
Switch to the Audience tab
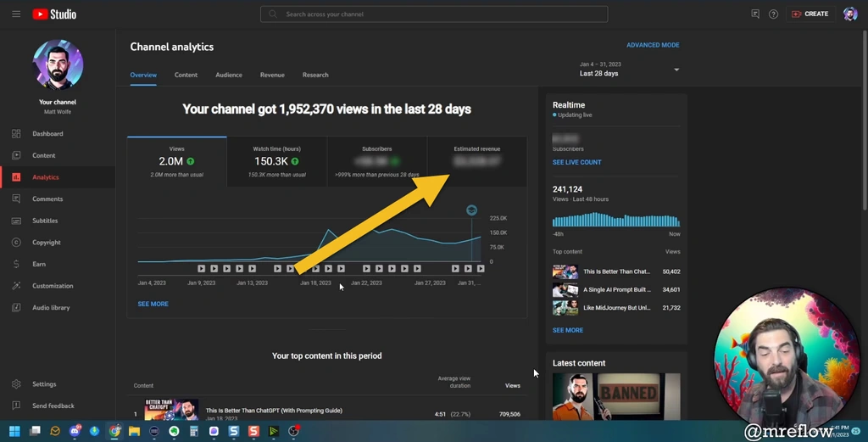(229, 75)
